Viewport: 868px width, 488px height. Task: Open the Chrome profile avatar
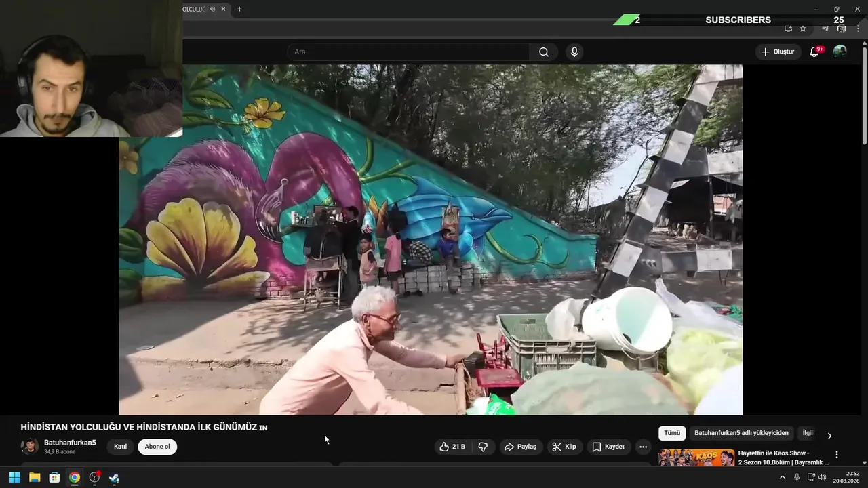coord(842,28)
